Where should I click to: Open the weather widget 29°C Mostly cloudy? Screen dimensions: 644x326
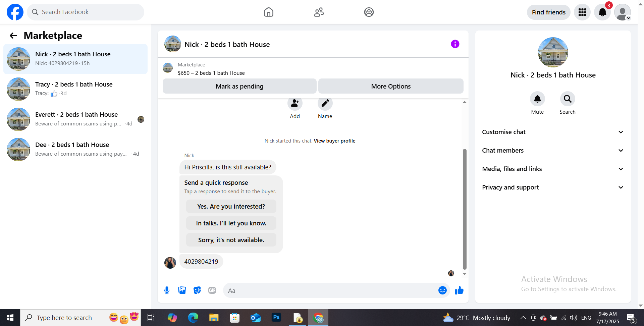477,318
